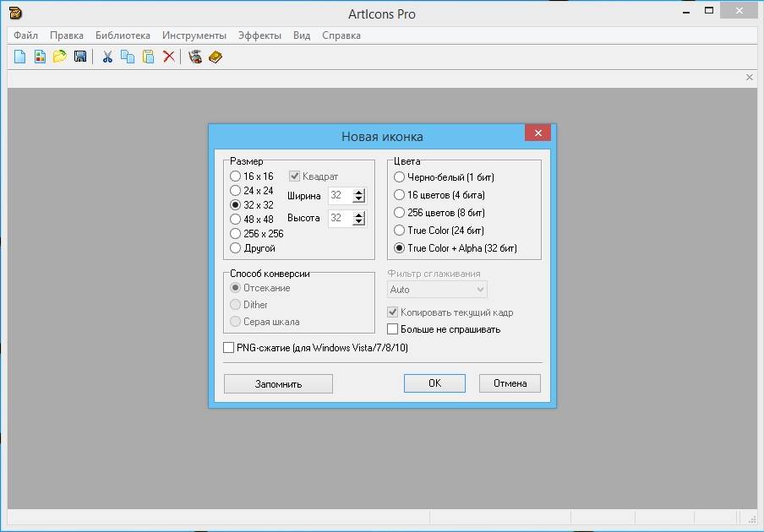The width and height of the screenshot is (764, 532).
Task: Maximize the ArtIcons Pro window
Action: coord(709,11)
